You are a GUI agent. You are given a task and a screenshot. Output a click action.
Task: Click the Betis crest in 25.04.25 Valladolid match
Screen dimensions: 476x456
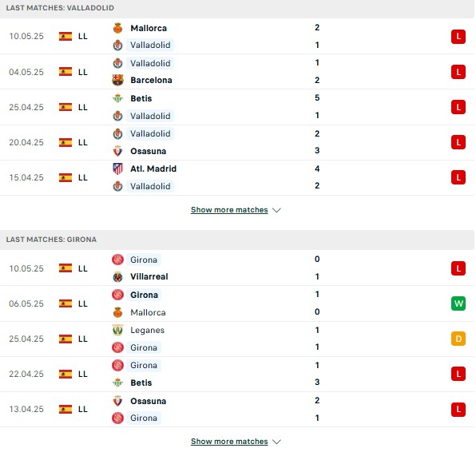coord(117,98)
